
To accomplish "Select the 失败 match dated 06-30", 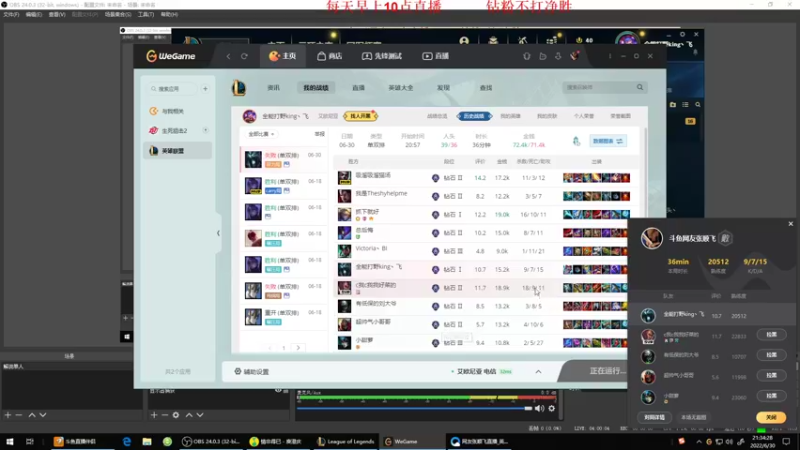I will [x=283, y=159].
